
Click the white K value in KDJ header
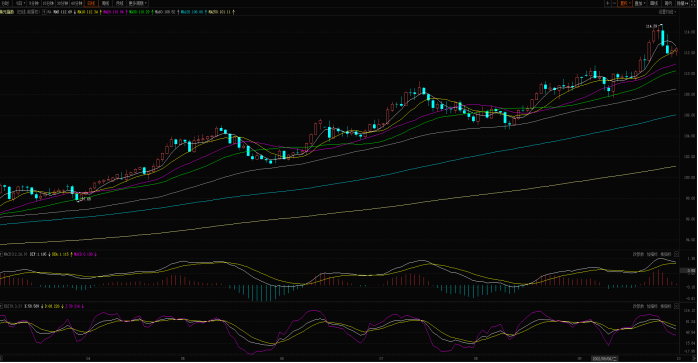pos(32,306)
